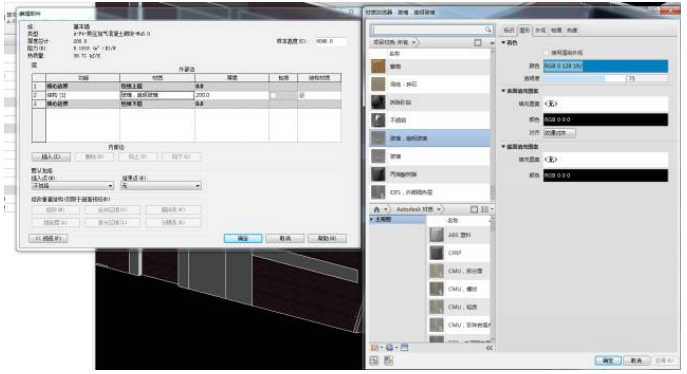Toggle project materials panel view square icon
The height and width of the screenshot is (374, 687).
(478, 42)
